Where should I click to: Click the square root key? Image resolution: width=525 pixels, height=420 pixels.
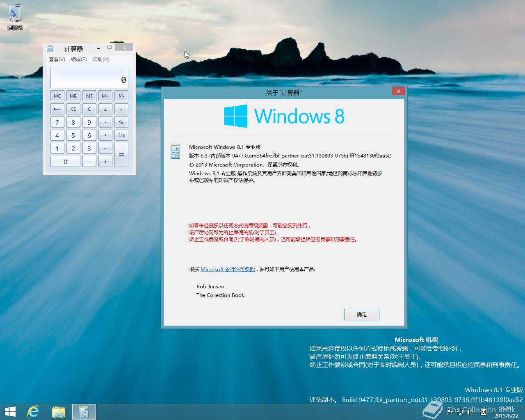[x=121, y=109]
